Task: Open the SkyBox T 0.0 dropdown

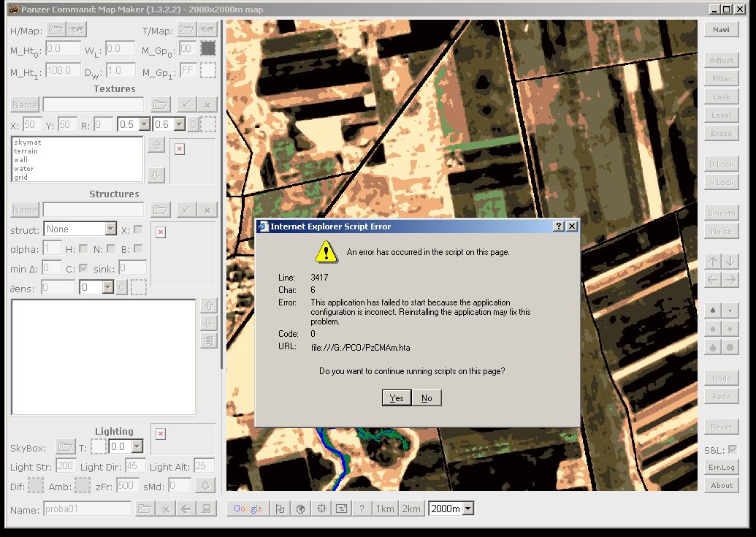Action: (x=137, y=446)
